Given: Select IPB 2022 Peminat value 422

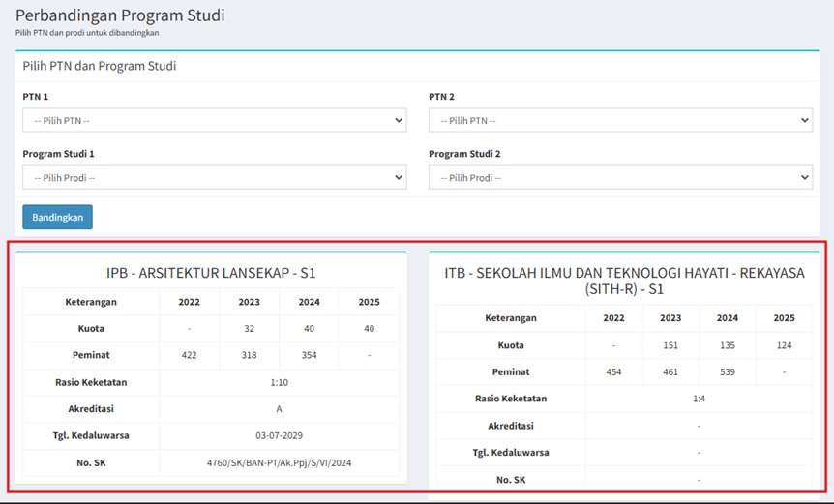Looking at the screenshot, I should (189, 355).
